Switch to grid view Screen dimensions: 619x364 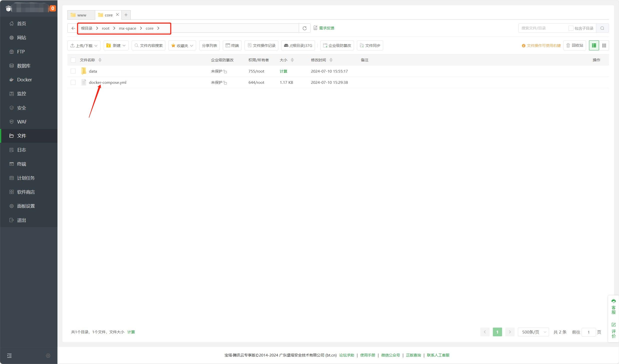(x=604, y=45)
